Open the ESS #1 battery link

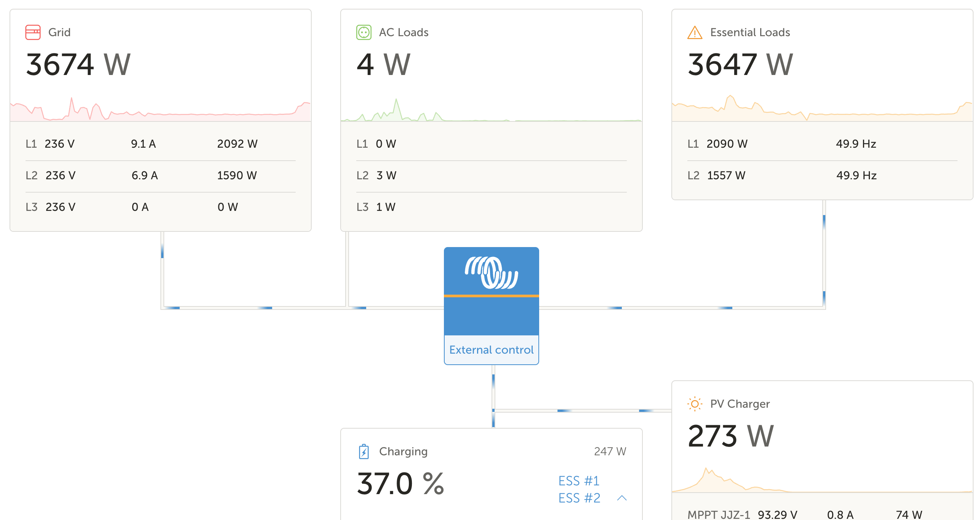pos(579,481)
